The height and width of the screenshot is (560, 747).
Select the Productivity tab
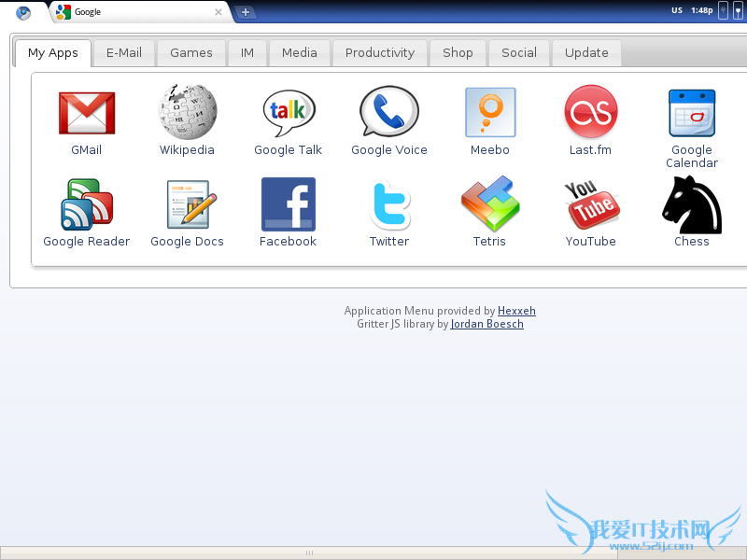[x=380, y=53]
